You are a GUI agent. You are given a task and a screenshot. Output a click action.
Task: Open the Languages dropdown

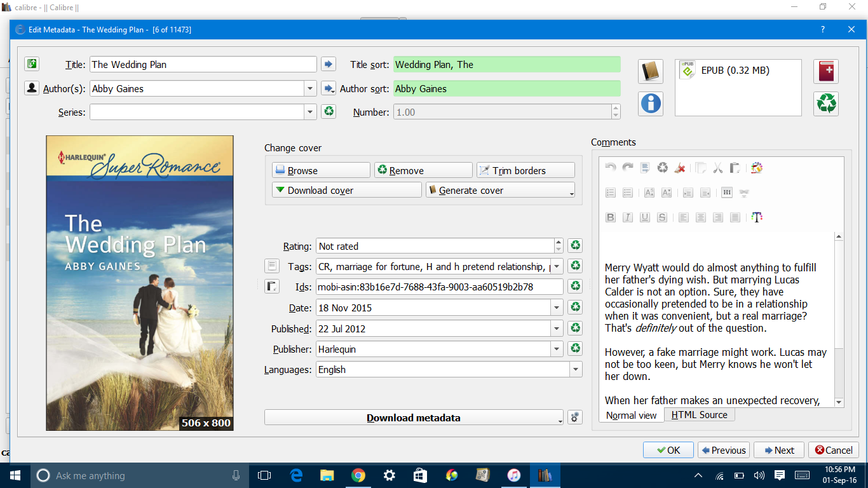pyautogui.click(x=575, y=369)
